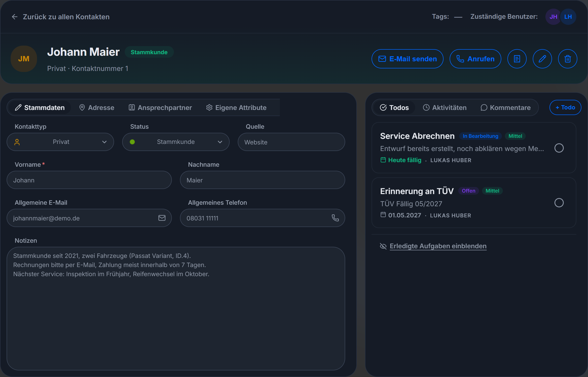Show completed tasks via Erledigte Aufgaben einblenden
This screenshot has width=588, height=377.
[x=438, y=246]
